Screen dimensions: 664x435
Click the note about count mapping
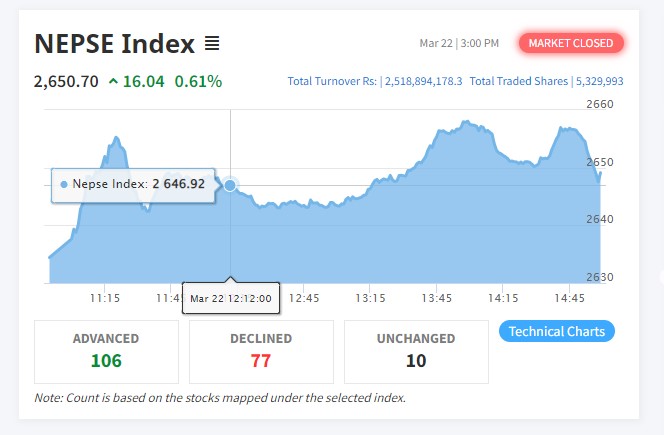pos(220,398)
